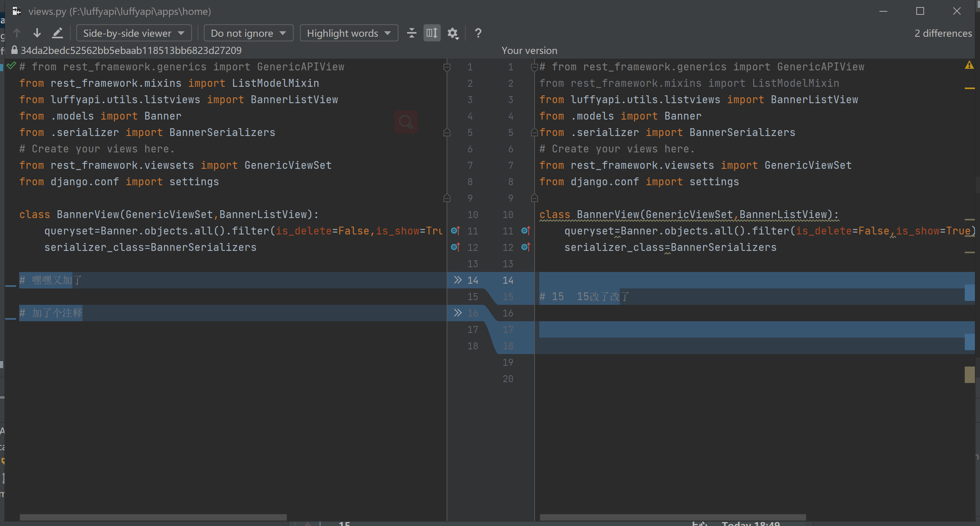Toggle synchronize scrolling button
The height and width of the screenshot is (526, 980).
(432, 33)
